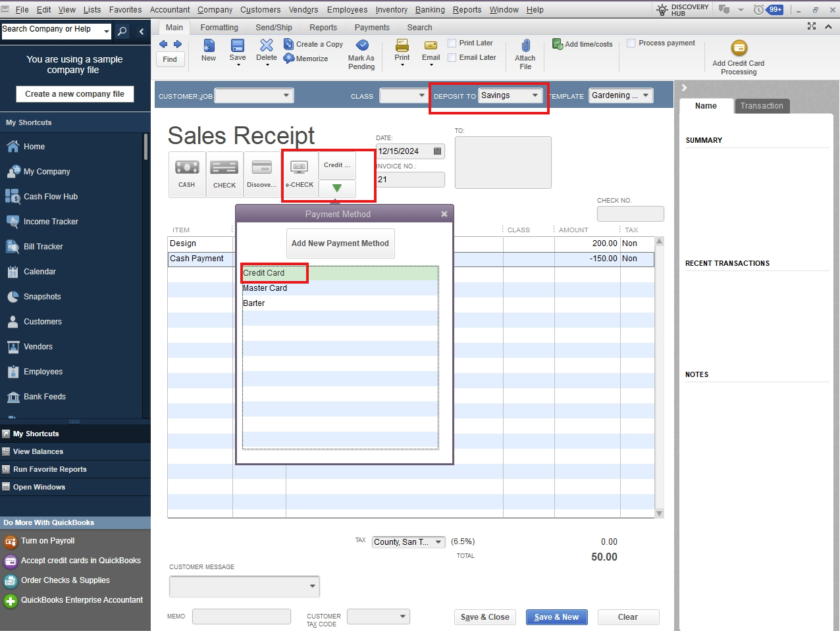Select Barter in the payment list
This screenshot has width=840, height=631.
point(340,303)
